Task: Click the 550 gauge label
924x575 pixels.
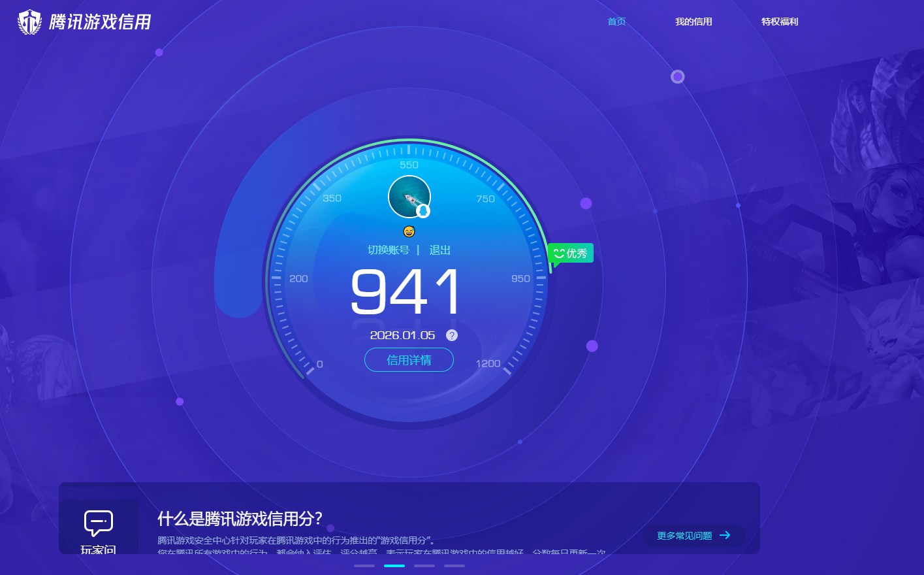Action: click(409, 165)
